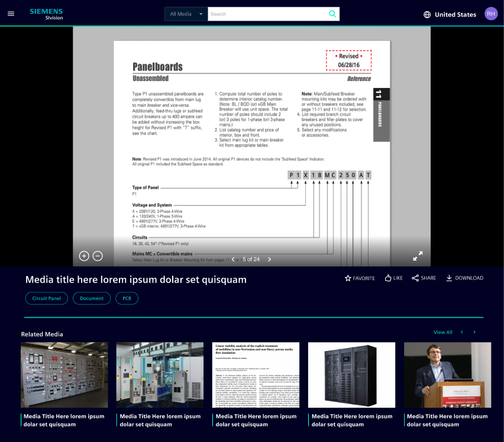Open the control panel switchgear thumbnail
Image resolution: width=504 pixels, height=442 pixels.
click(x=64, y=375)
